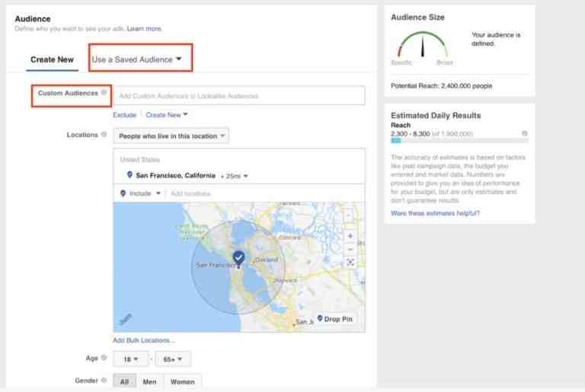Click the Reach estimate info icon

pos(524,133)
